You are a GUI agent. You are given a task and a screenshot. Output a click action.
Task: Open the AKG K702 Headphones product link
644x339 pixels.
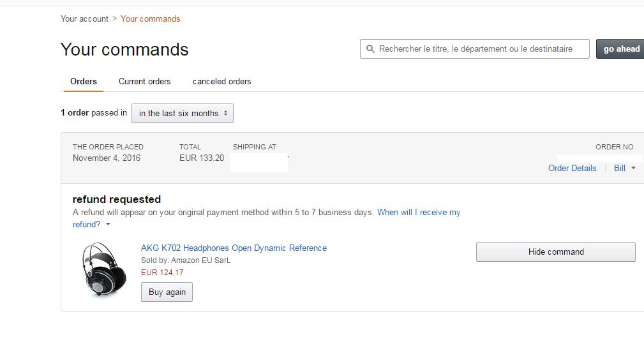pyautogui.click(x=234, y=248)
